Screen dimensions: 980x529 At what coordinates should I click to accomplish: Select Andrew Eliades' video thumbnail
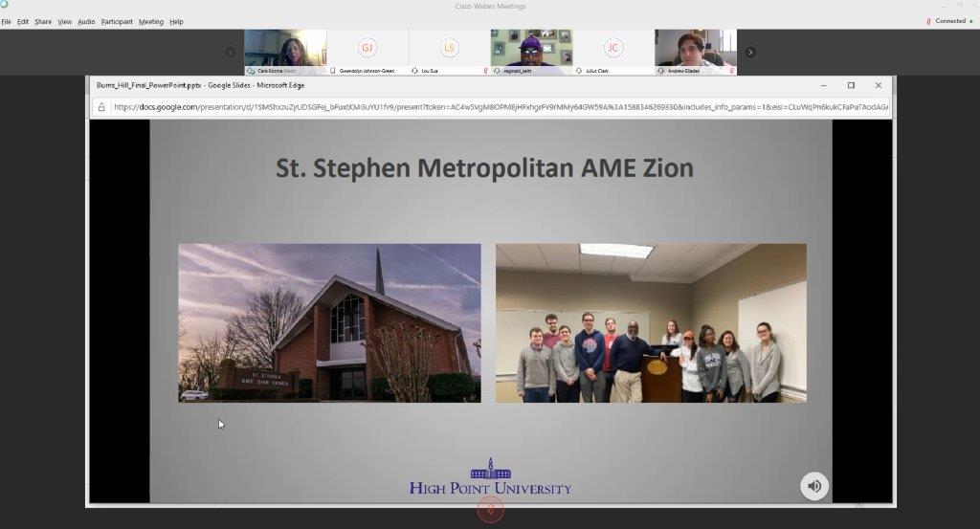(696, 53)
